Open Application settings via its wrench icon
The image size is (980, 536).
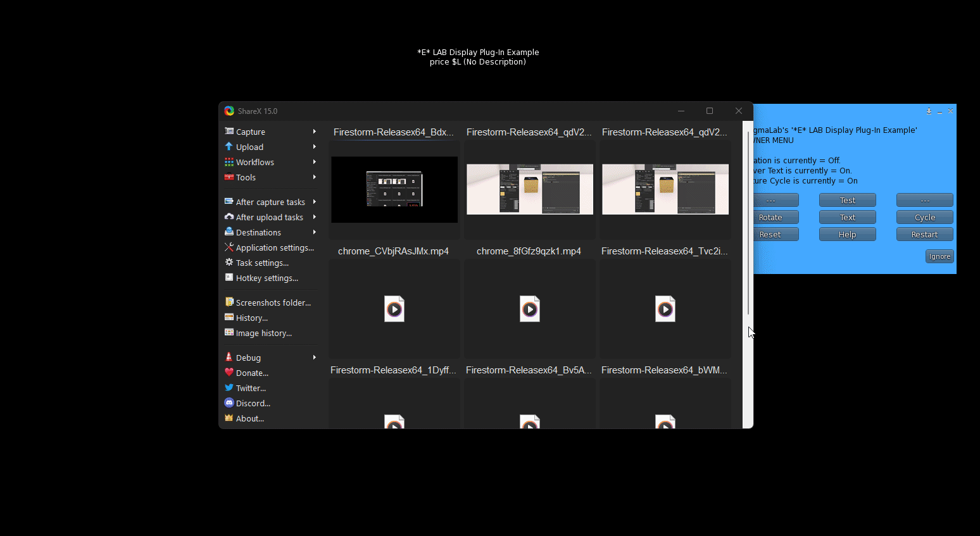click(229, 247)
